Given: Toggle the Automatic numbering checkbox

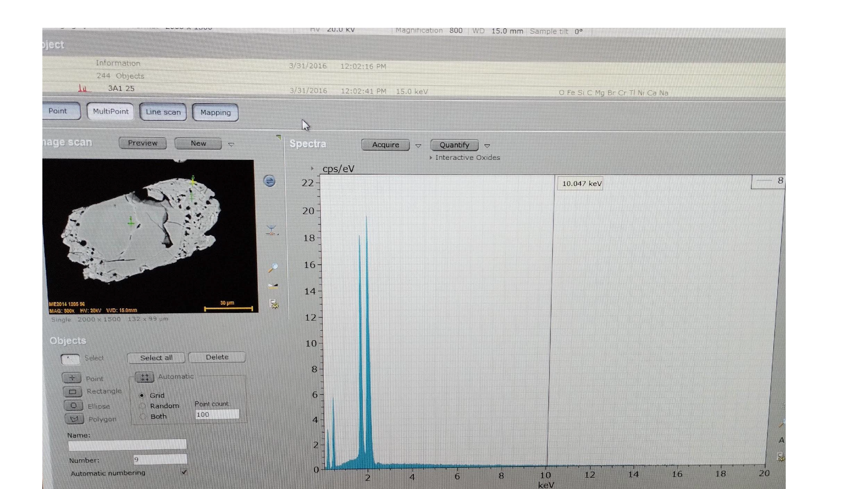Looking at the screenshot, I should (x=184, y=472).
